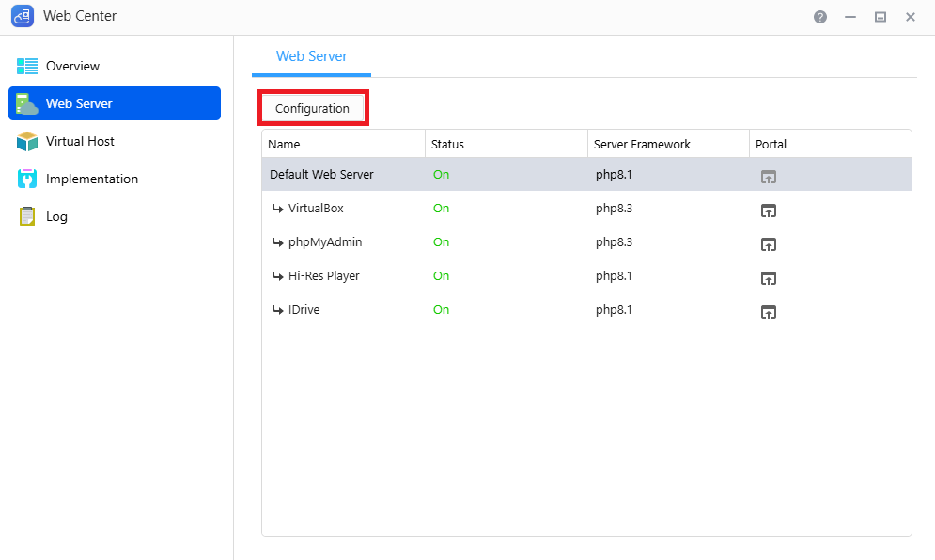This screenshot has width=935, height=560.
Task: Click the Configuration button
Action: 313,108
